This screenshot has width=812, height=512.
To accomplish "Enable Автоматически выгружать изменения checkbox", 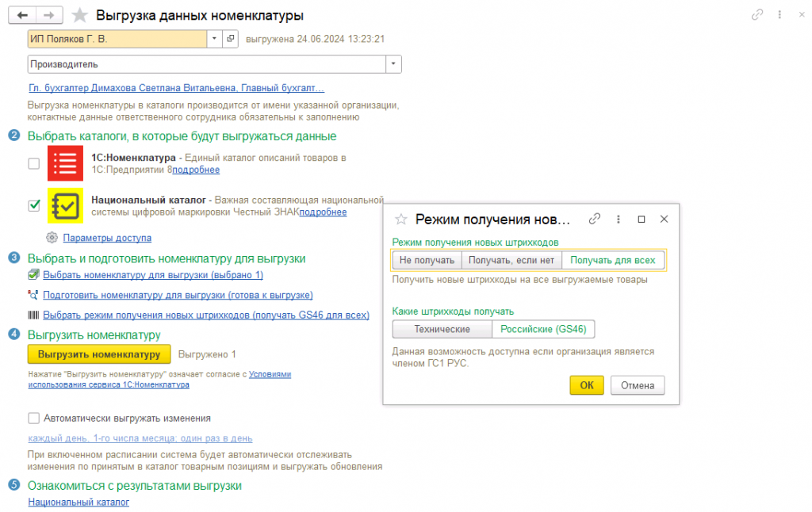I will tap(33, 418).
